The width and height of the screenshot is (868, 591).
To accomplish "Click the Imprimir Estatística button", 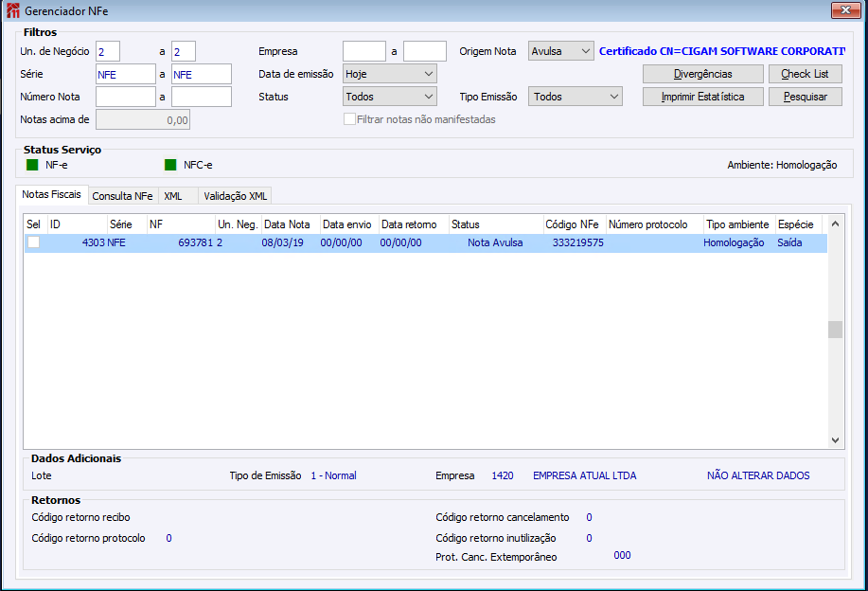I will coord(703,97).
